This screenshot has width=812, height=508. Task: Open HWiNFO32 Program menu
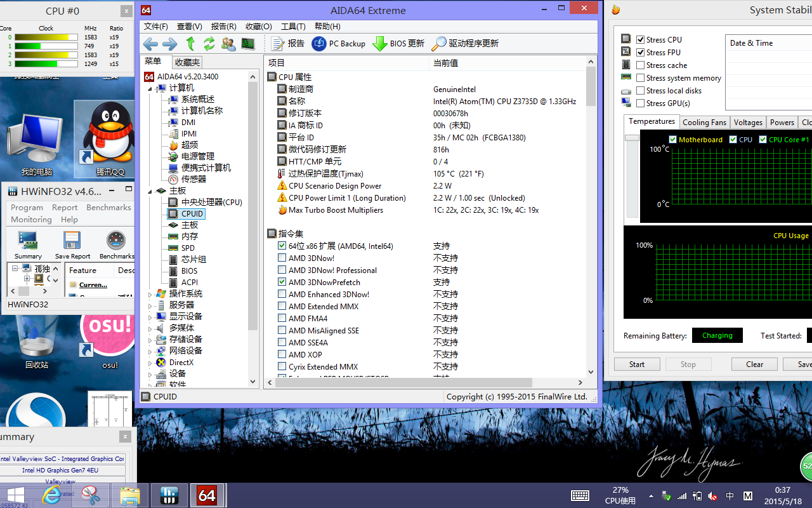tap(27, 208)
